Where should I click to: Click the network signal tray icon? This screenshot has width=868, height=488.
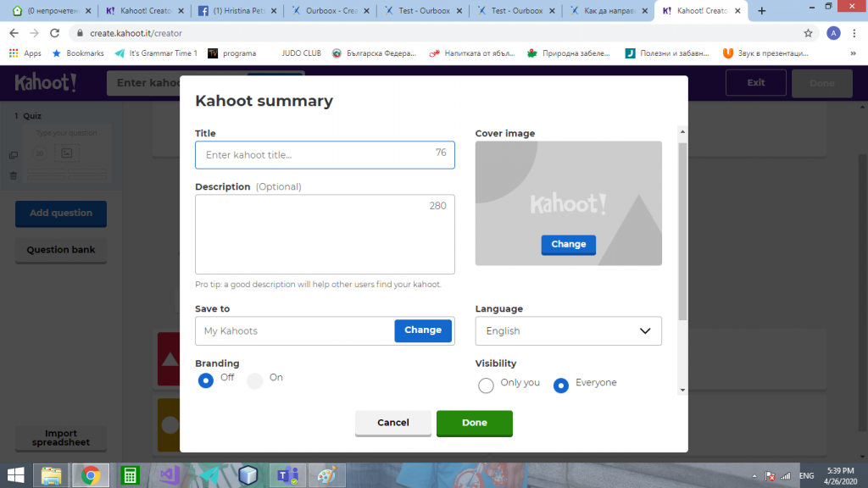click(x=786, y=476)
